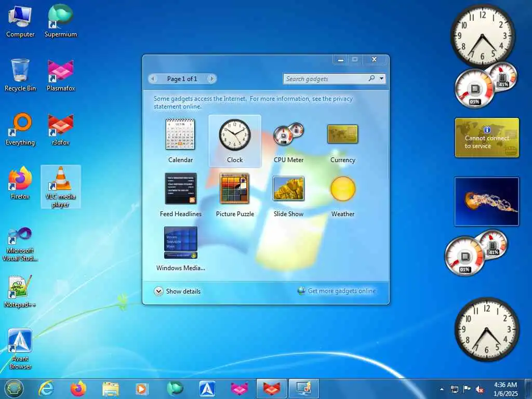Select the r3dfox desktop shortcut
The height and width of the screenshot is (399, 532).
60,129
